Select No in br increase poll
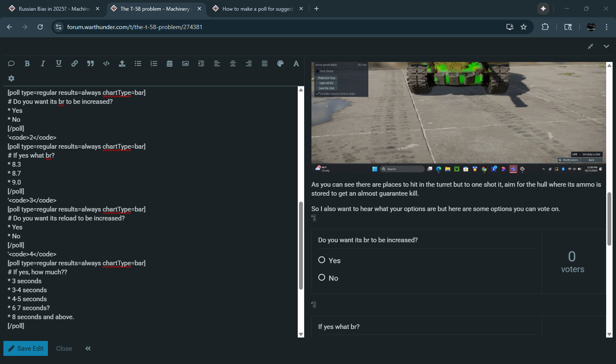Screen dimensions: 616x364 click(322, 278)
